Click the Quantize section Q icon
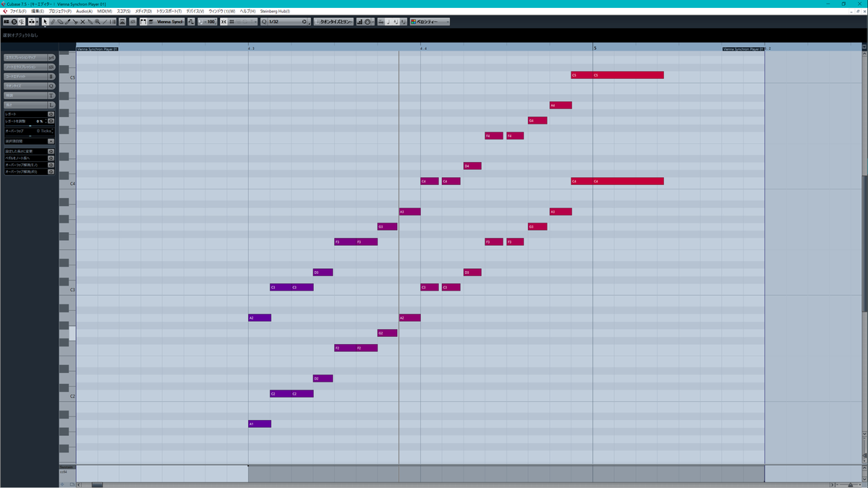The image size is (868, 488). (51, 85)
